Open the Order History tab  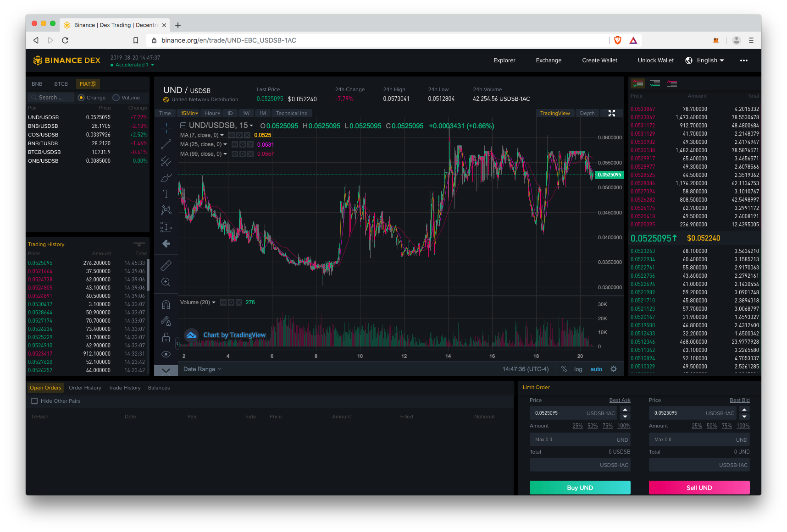pyautogui.click(x=85, y=388)
